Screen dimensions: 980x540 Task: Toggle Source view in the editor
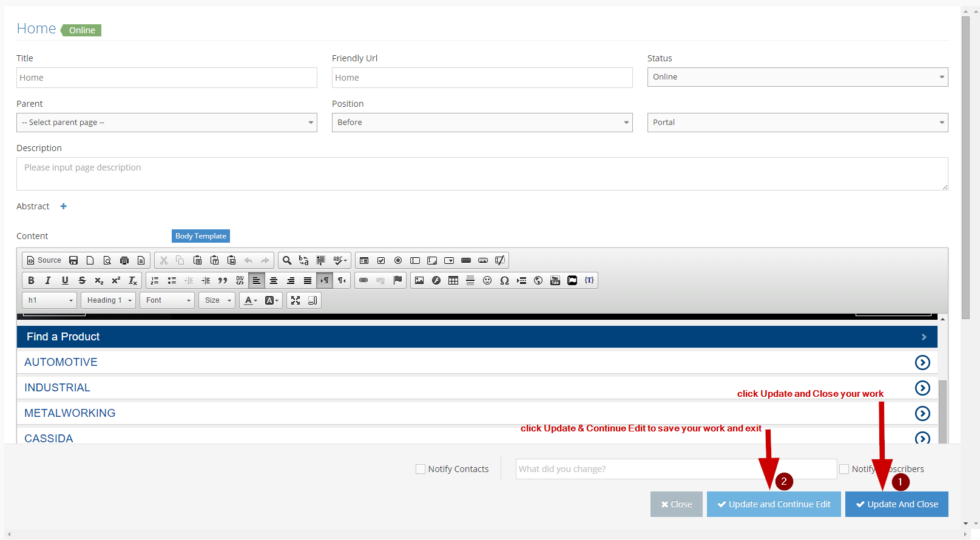(x=44, y=260)
